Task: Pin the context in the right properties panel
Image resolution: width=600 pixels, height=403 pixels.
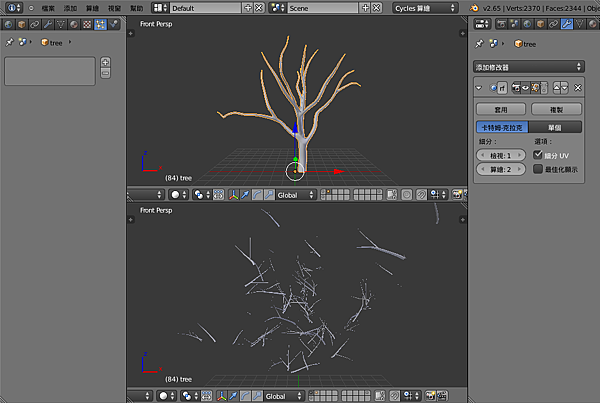Action: [479, 44]
